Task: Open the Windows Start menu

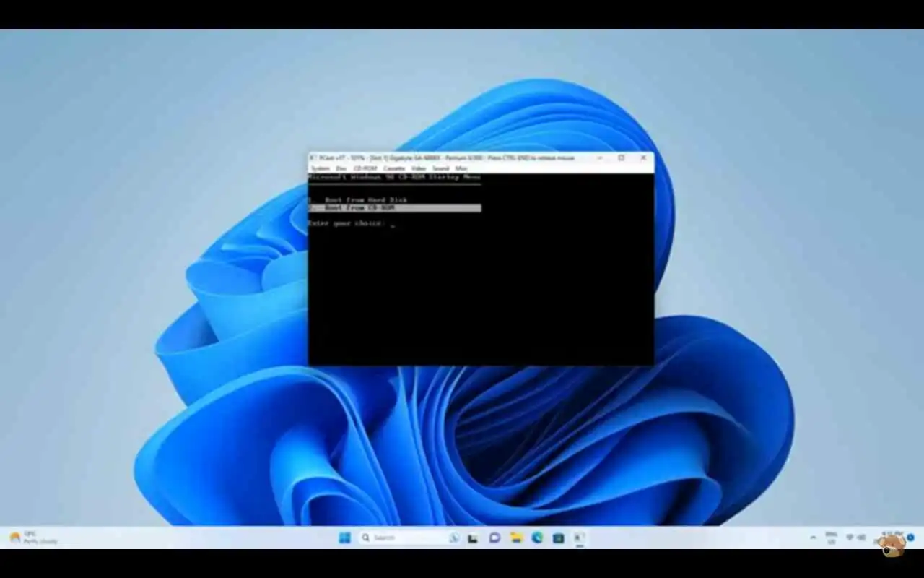Action: [x=345, y=538]
